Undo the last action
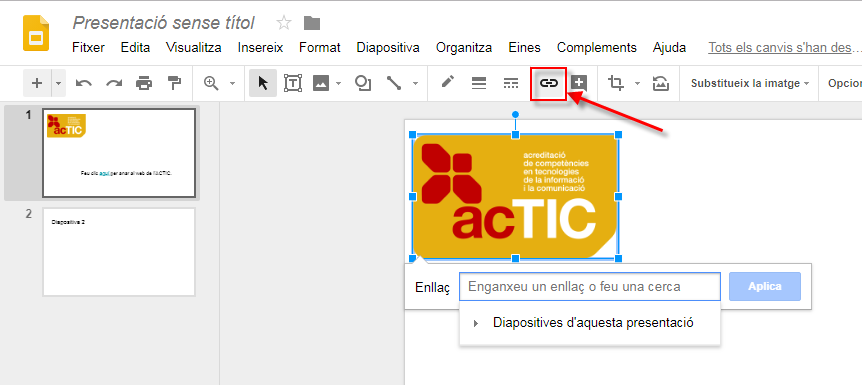 coord(84,83)
